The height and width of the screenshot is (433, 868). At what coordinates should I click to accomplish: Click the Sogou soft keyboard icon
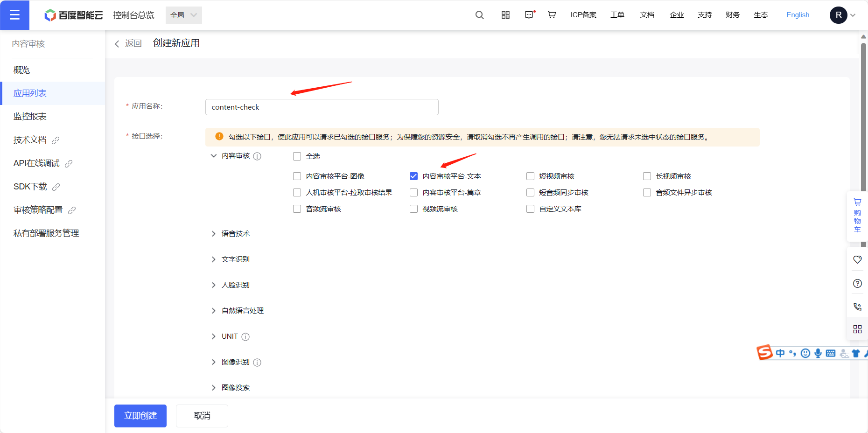click(x=830, y=353)
